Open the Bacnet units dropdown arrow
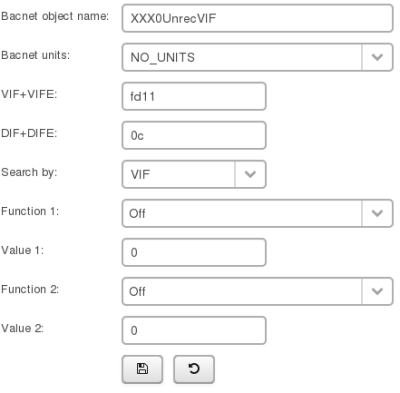The height and width of the screenshot is (393, 400). [x=377, y=57]
